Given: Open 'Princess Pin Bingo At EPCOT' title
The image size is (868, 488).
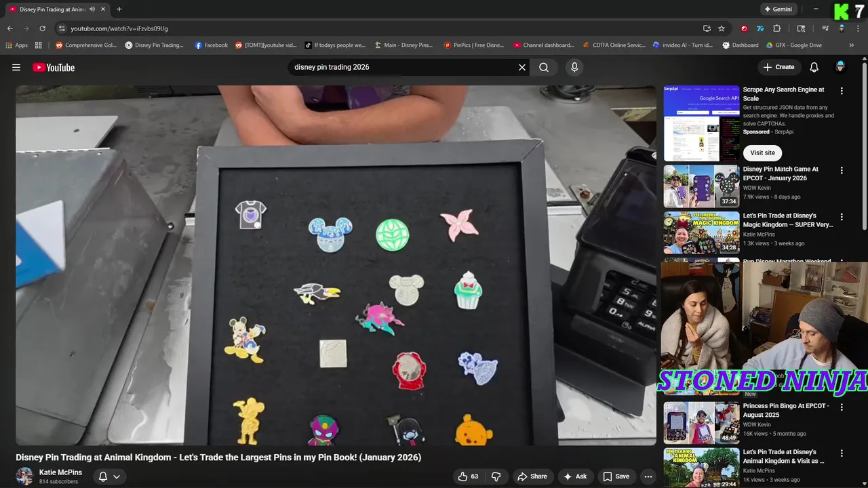Looking at the screenshot, I should (786, 410).
